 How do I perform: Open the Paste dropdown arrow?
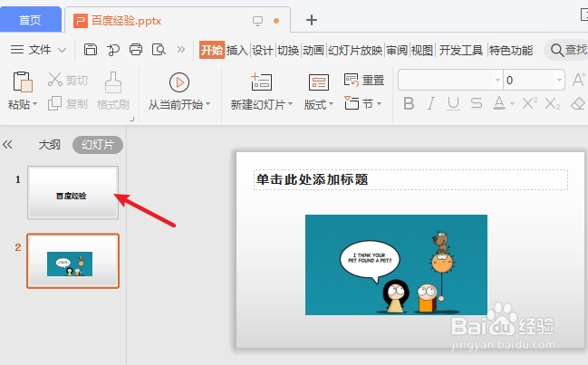[x=35, y=104]
